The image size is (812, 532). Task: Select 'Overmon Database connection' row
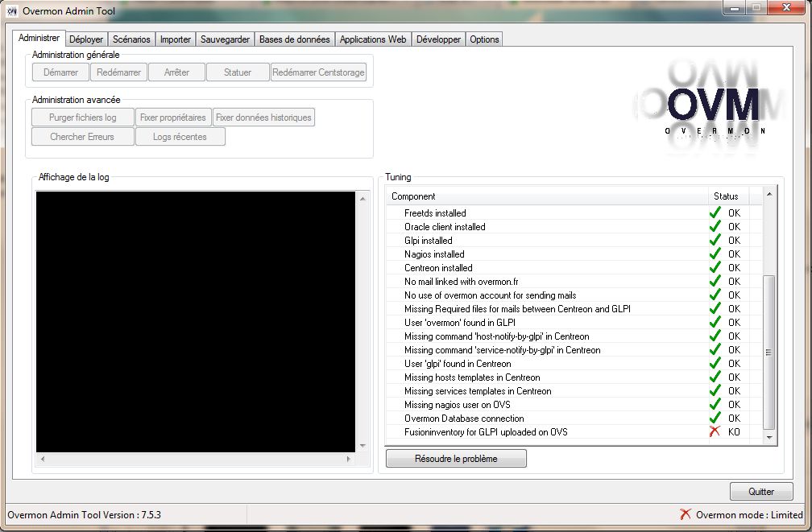point(574,419)
